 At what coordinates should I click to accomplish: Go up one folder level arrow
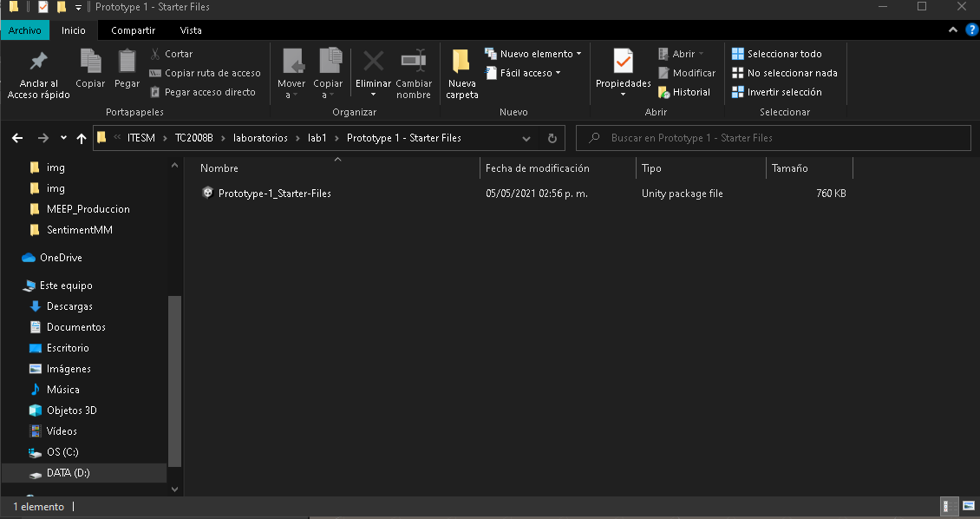(82, 138)
